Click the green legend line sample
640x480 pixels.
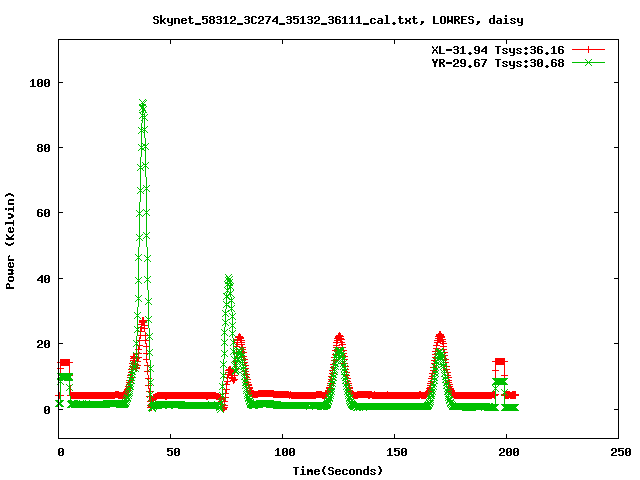tap(588, 62)
